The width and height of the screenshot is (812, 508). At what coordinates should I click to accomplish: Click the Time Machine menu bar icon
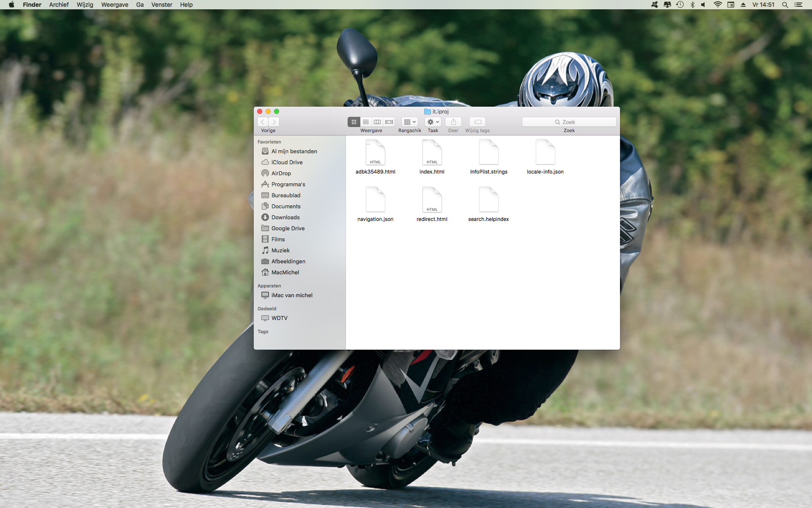coord(680,5)
